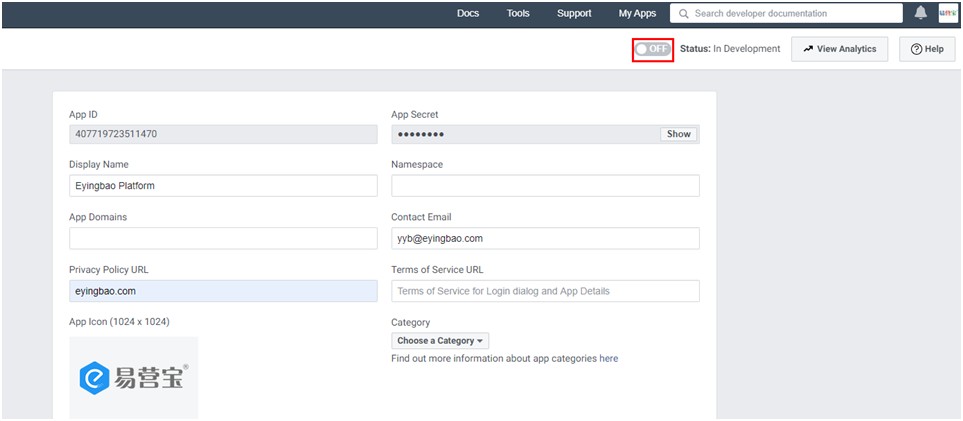Go to My Apps
The image size is (963, 421).
[x=637, y=13]
